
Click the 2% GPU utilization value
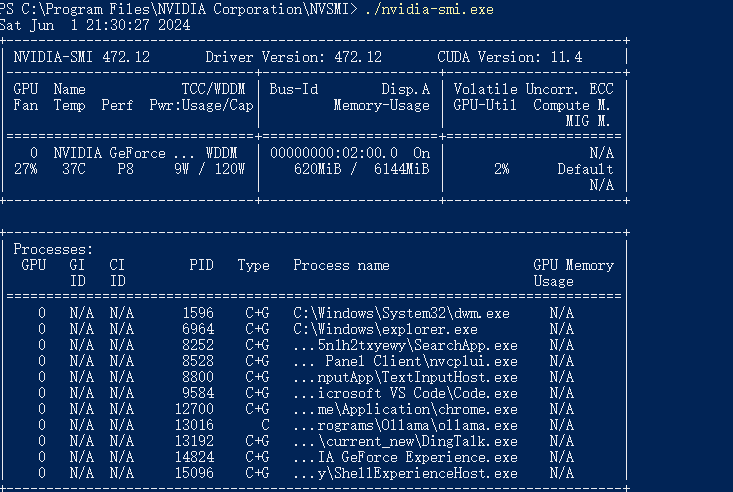(x=500, y=169)
